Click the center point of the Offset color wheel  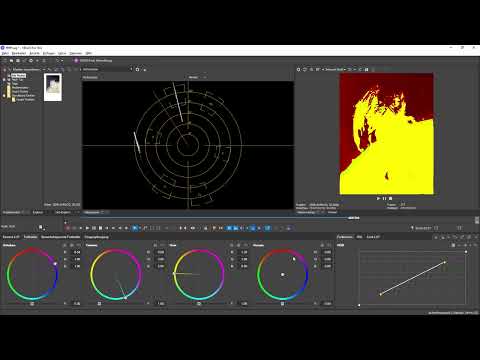(282, 275)
